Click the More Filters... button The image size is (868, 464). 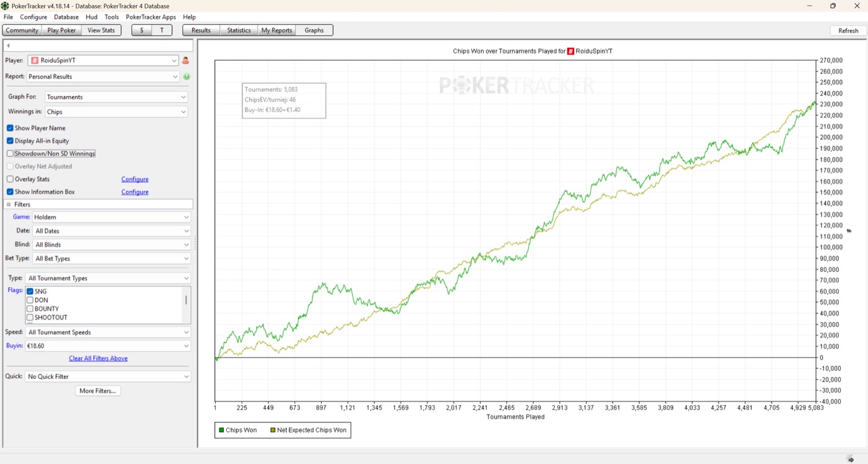98,391
